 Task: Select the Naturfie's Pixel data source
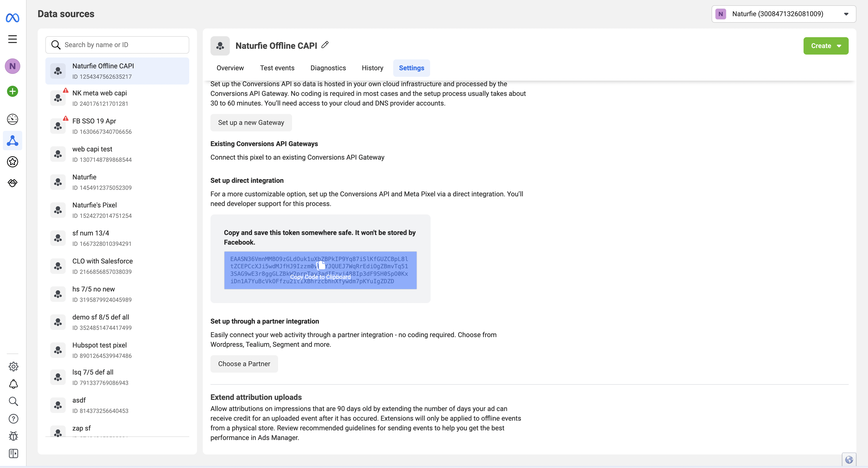(x=117, y=210)
